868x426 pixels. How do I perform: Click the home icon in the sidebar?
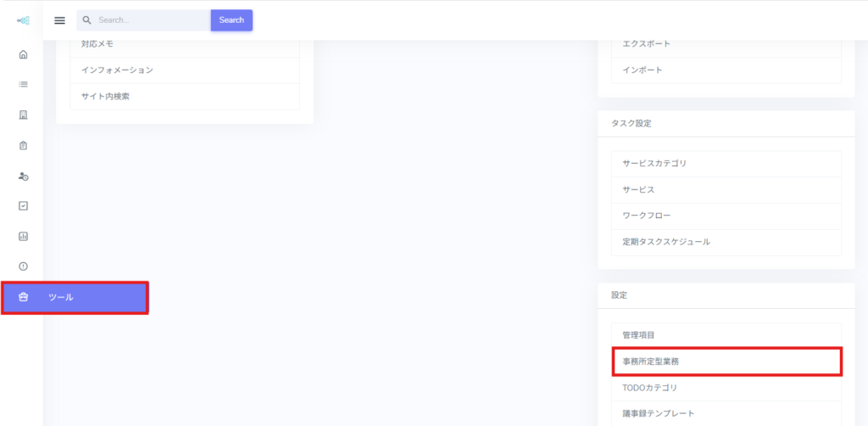(23, 55)
